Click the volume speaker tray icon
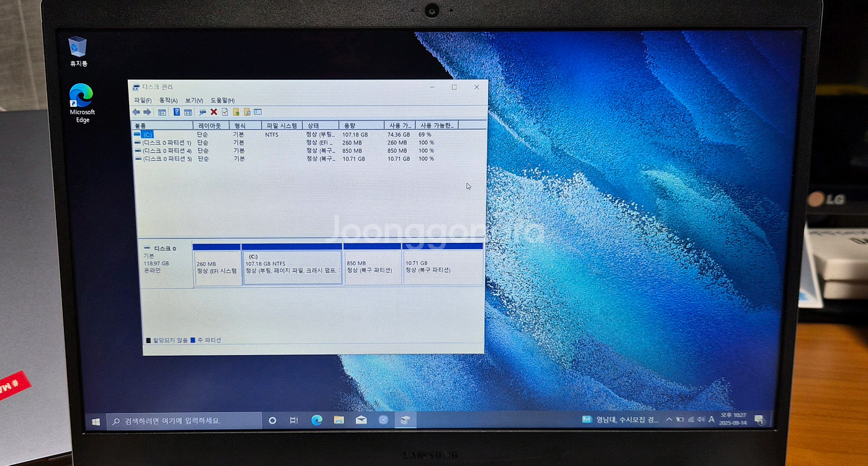868x466 pixels. (701, 419)
